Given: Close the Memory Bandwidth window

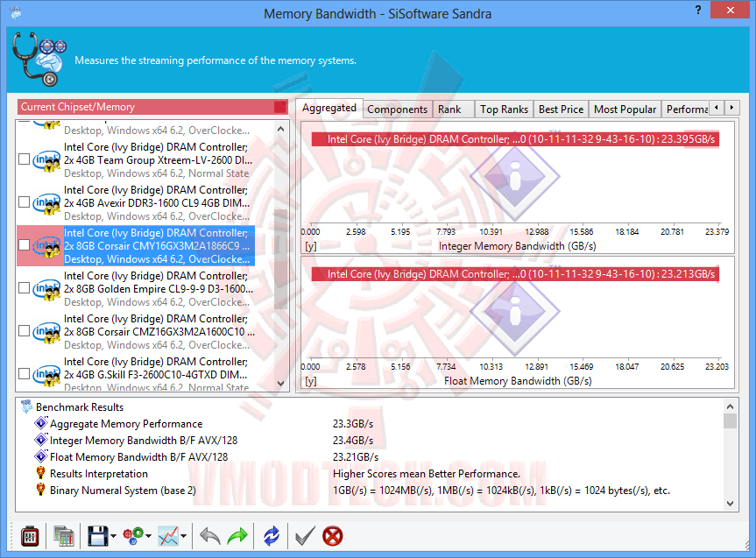Looking at the screenshot, I should pyautogui.click(x=730, y=10).
